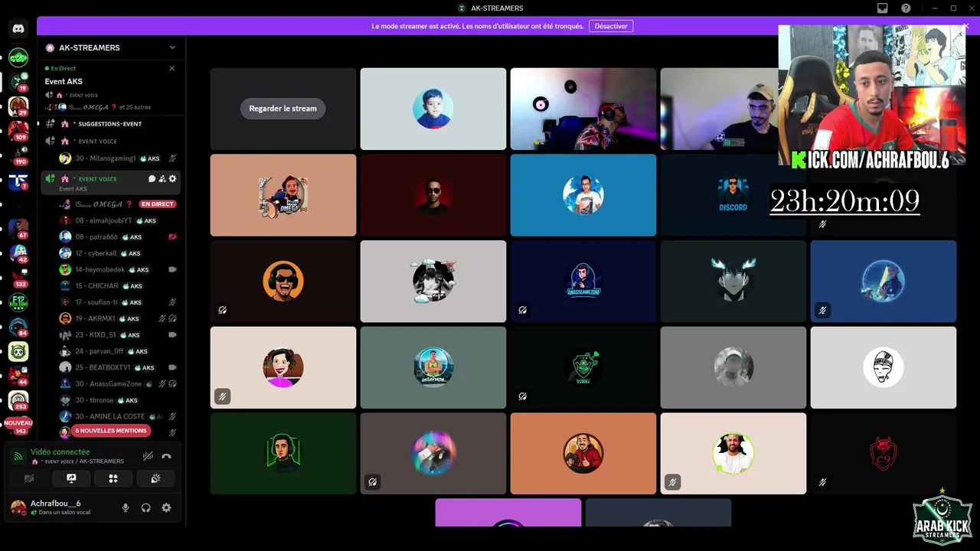The height and width of the screenshot is (551, 980).
Task: Select user 17 - soufian-ti
Action: coord(117,302)
